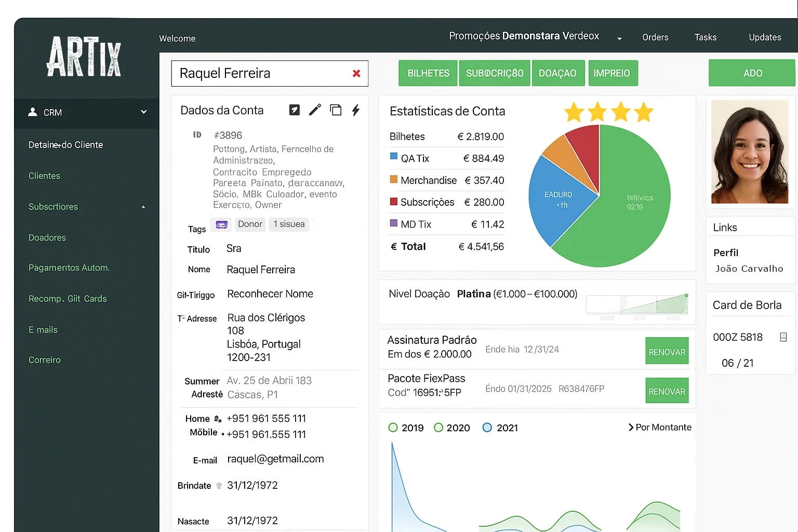Open the João Carvalho profile link
Image resolution: width=798 pixels, height=532 pixels.
(x=749, y=269)
